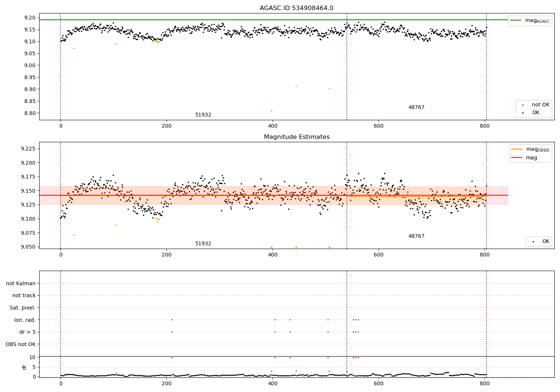The image size is (560, 392).
Task: Click the red triangle marker near x=210 in dr plot
Action: tap(172, 357)
